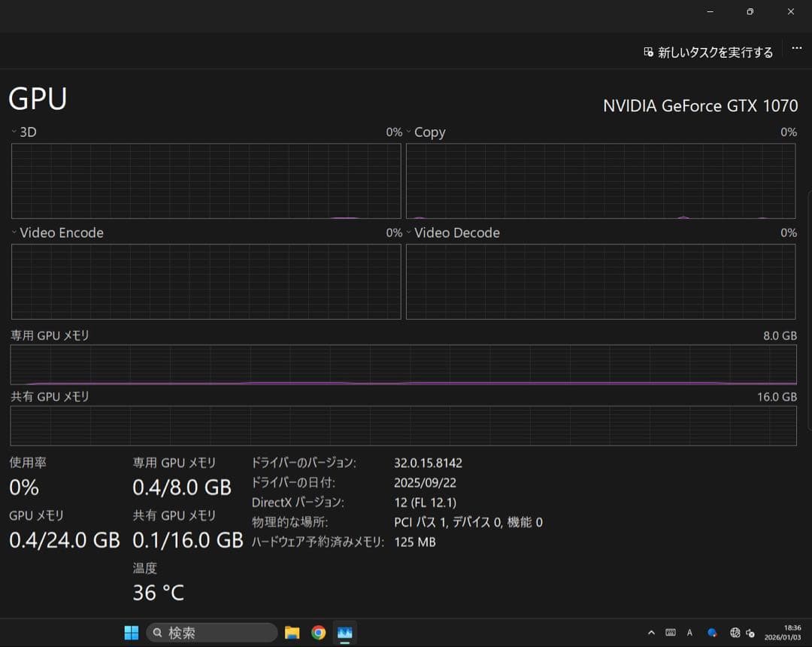Open Google Chrome from the taskbar
Screen dimensions: 812x647
pyautogui.click(x=318, y=633)
